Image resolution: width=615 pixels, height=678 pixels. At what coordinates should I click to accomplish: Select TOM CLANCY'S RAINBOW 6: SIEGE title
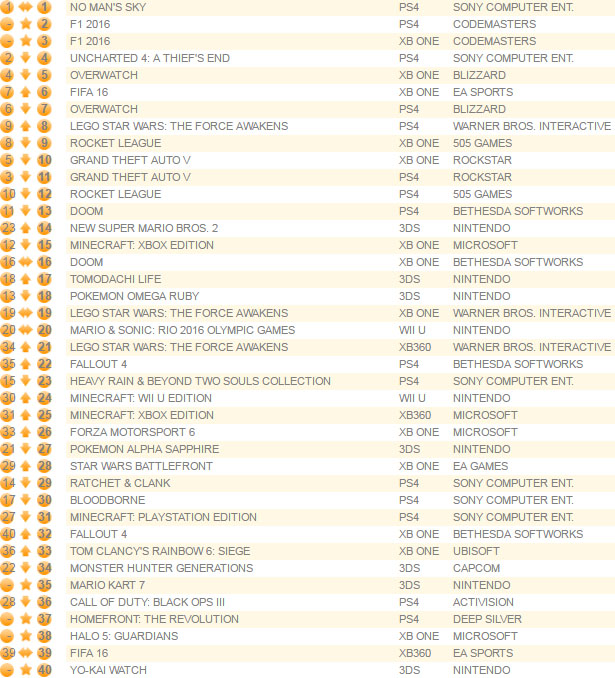(160, 551)
